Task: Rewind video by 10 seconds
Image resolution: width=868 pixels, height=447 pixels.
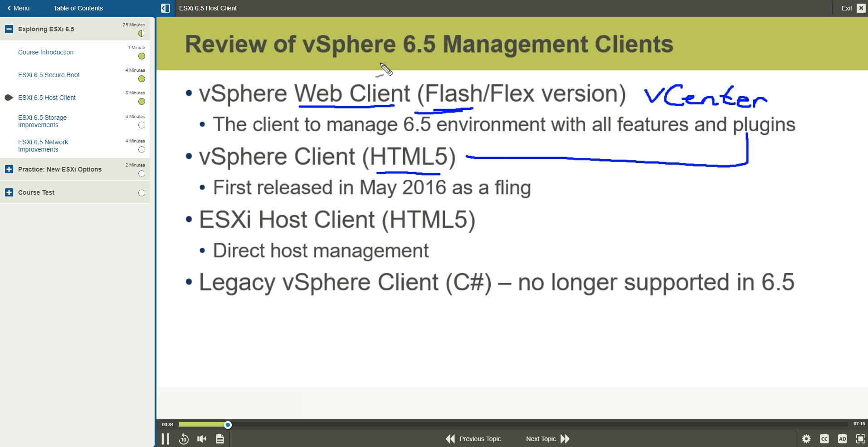Action: [x=184, y=439]
